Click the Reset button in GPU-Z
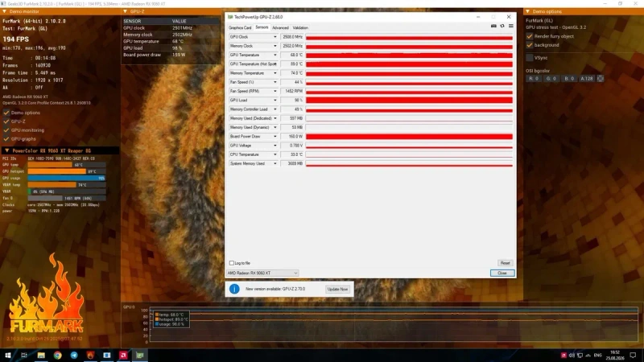 pyautogui.click(x=505, y=263)
